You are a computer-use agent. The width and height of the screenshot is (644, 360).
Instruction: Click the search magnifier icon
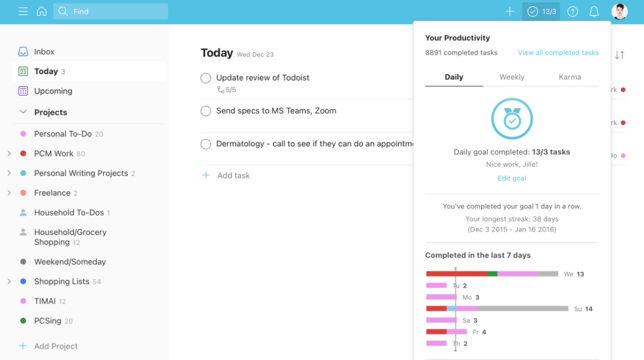[x=63, y=11]
